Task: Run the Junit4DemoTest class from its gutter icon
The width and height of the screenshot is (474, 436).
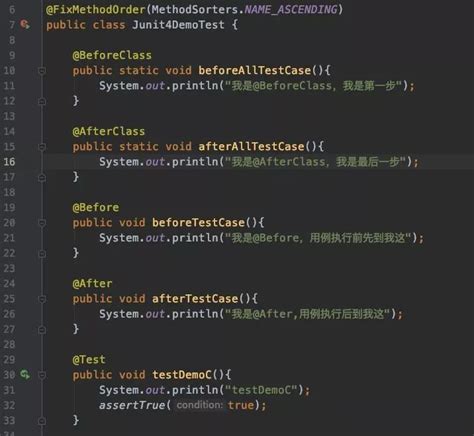Action: [x=25, y=24]
